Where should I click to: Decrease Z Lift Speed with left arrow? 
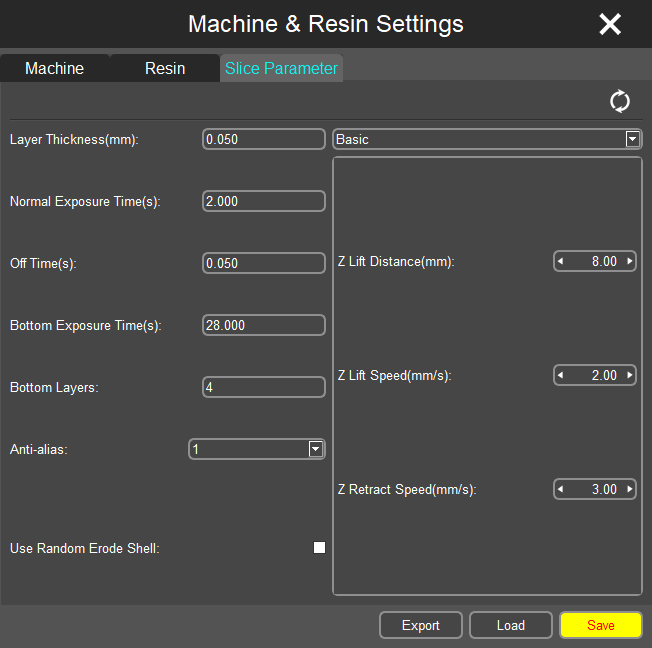coord(561,375)
